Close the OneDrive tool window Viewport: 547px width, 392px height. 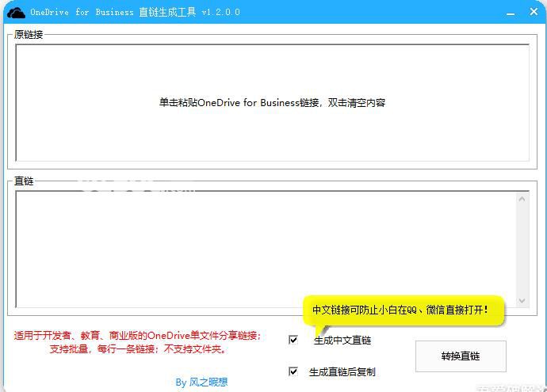(x=534, y=12)
